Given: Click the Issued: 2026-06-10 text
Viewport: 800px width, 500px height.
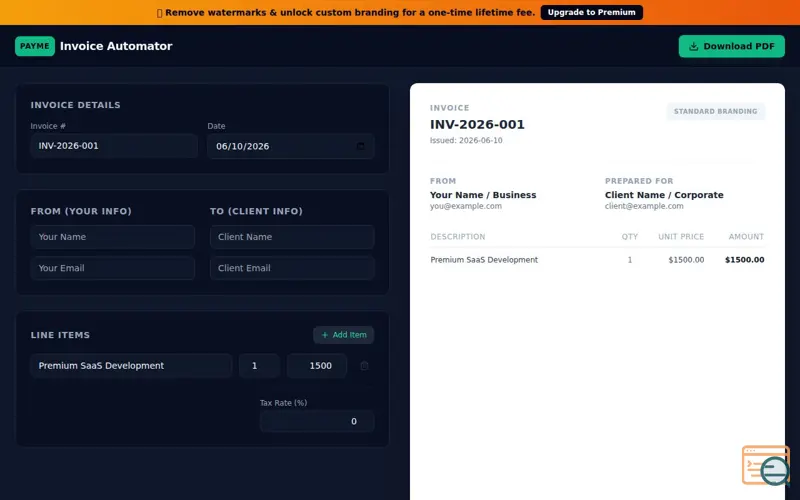Looking at the screenshot, I should 466,140.
